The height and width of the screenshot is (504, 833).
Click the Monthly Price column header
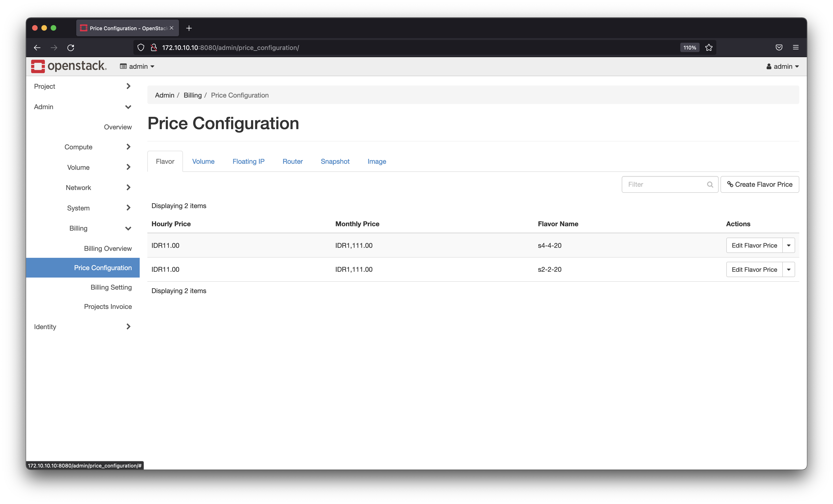click(357, 224)
